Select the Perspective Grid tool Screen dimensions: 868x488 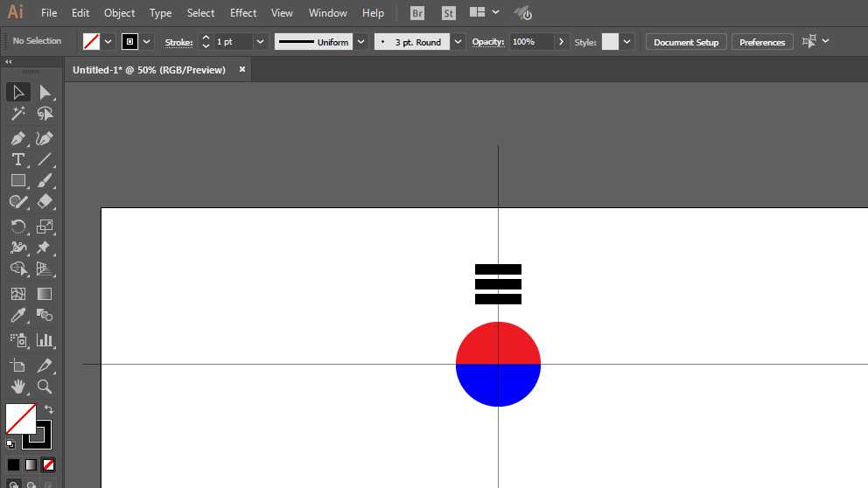(45, 268)
